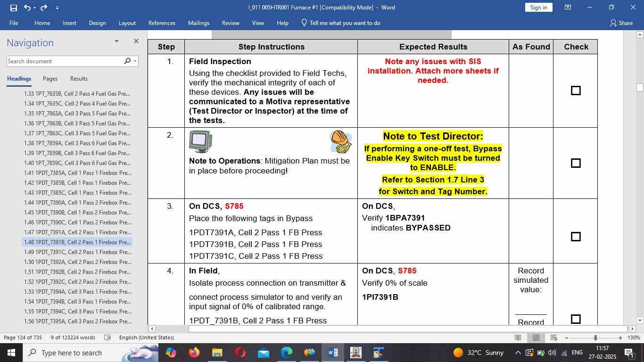Click the vertical scrollbar thumb
The height and width of the screenshot is (362, 644).
pos(640,87)
